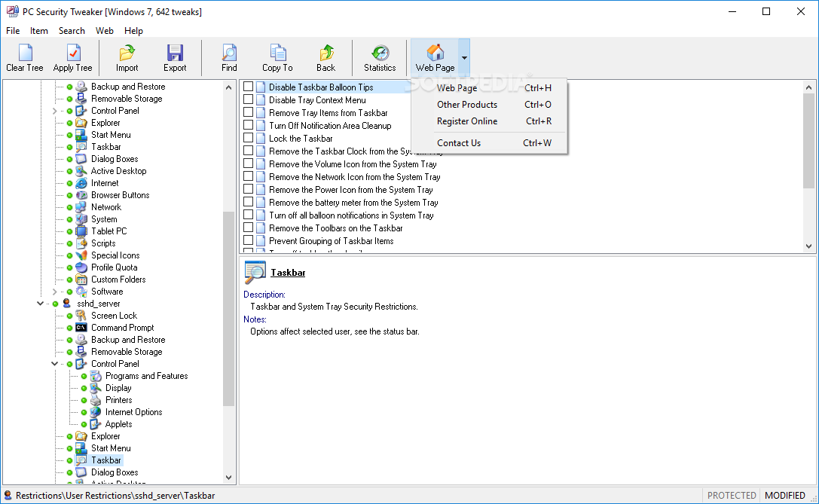Select the Tablet PC tree item
The image size is (819, 504).
point(108,231)
